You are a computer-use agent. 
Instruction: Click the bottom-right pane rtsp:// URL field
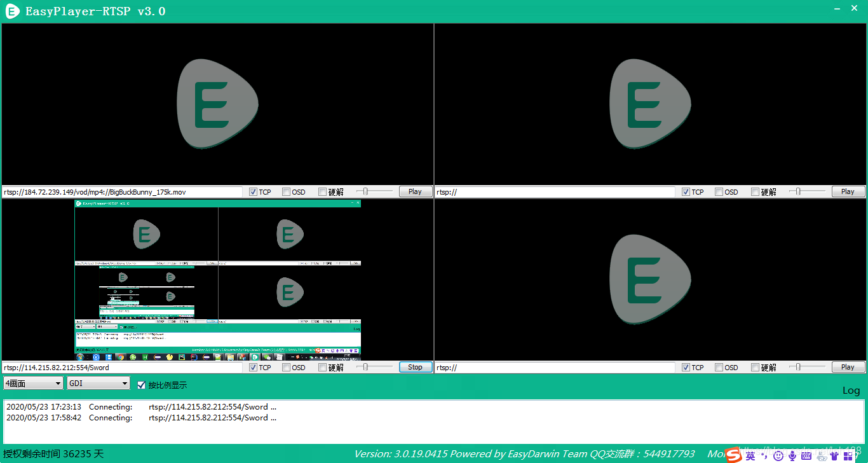click(555, 367)
